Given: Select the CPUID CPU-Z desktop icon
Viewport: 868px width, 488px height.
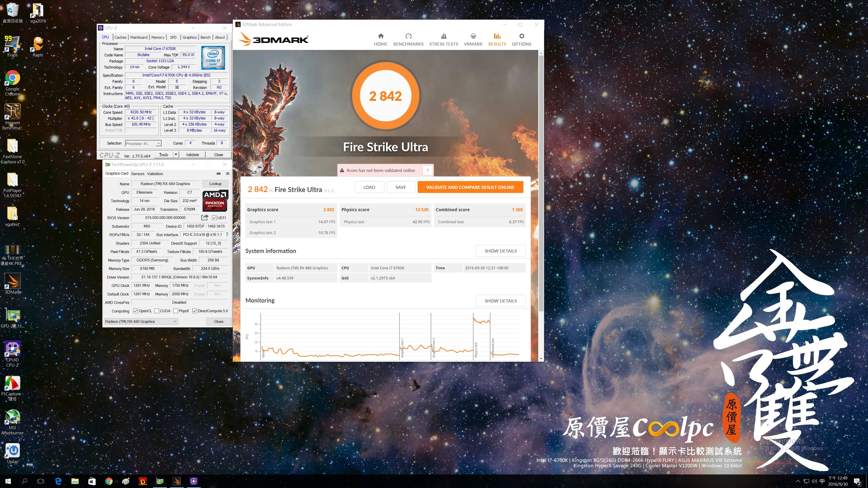Looking at the screenshot, I should [12, 354].
